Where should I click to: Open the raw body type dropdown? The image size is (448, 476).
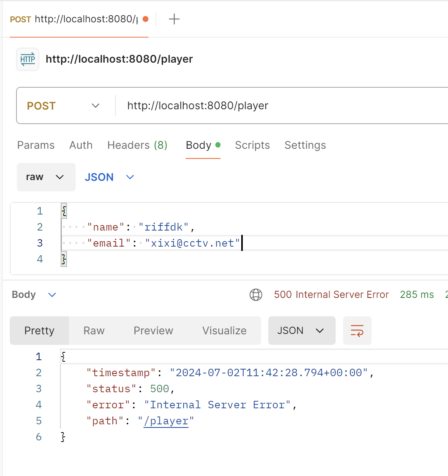(46, 177)
